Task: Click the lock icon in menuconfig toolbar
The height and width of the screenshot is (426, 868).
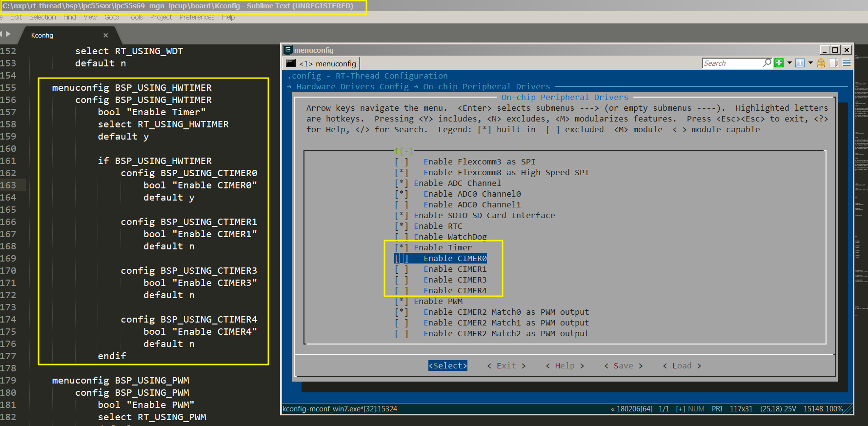Action: (821, 63)
